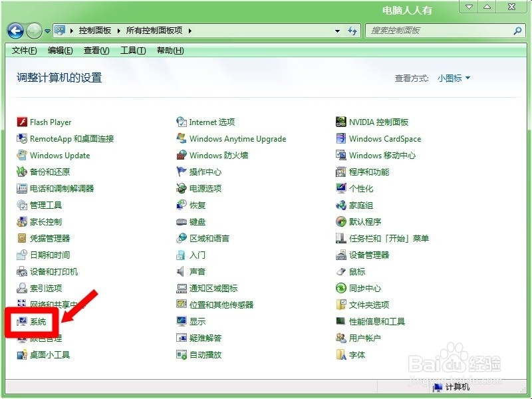Open the 字体 fonts panel
This screenshot has width=532, height=399.
tap(356, 354)
